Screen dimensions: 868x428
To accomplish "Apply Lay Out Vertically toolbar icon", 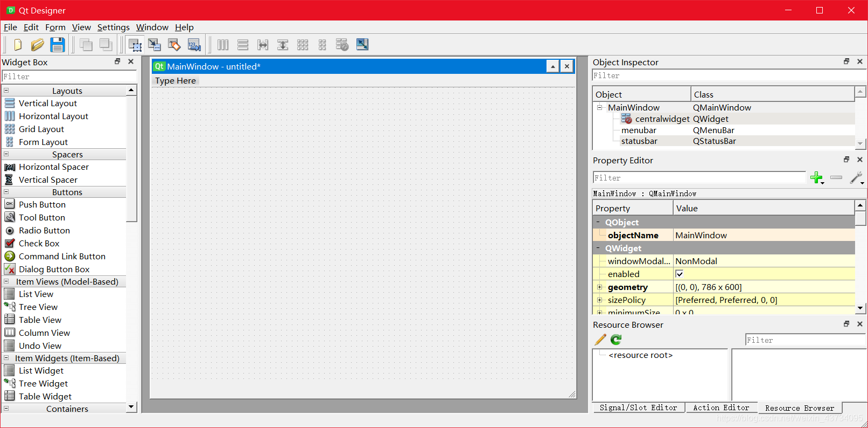I will point(243,45).
